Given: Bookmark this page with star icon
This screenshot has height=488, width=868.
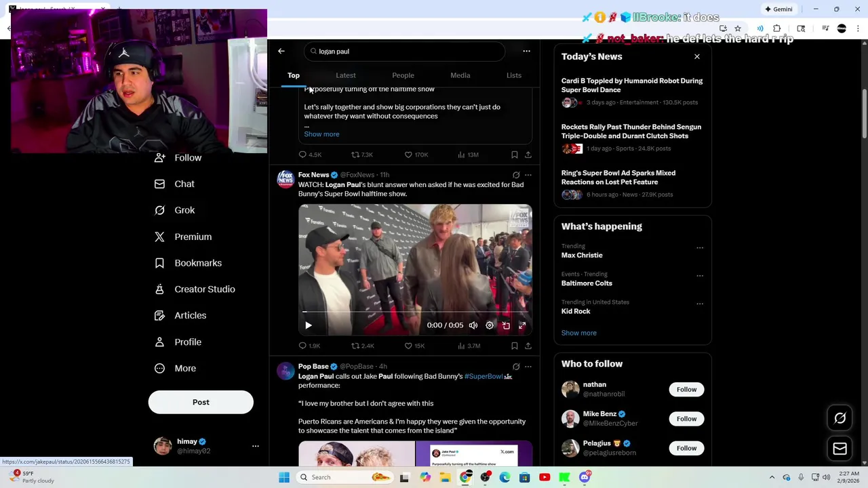Looking at the screenshot, I should (738, 28).
